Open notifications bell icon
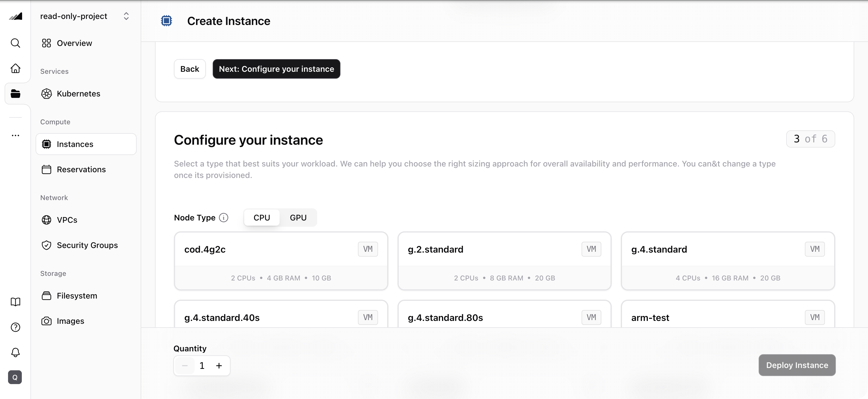 (x=15, y=352)
